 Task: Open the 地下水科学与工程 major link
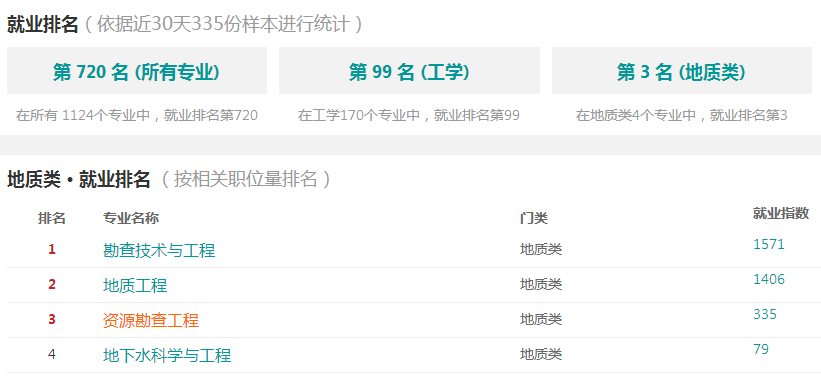[167, 355]
